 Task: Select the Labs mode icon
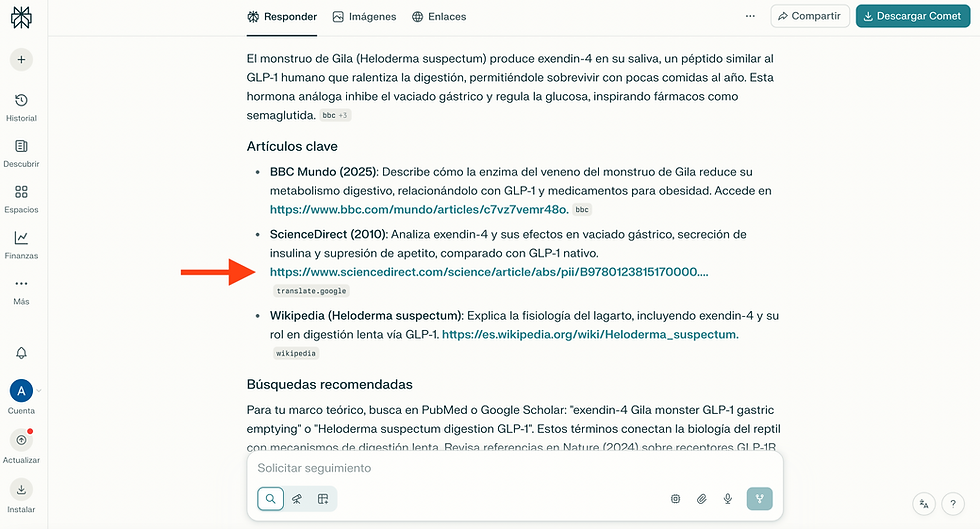(x=323, y=499)
